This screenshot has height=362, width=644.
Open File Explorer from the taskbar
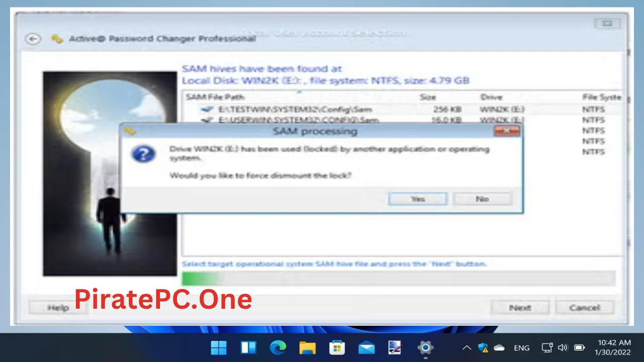307,347
